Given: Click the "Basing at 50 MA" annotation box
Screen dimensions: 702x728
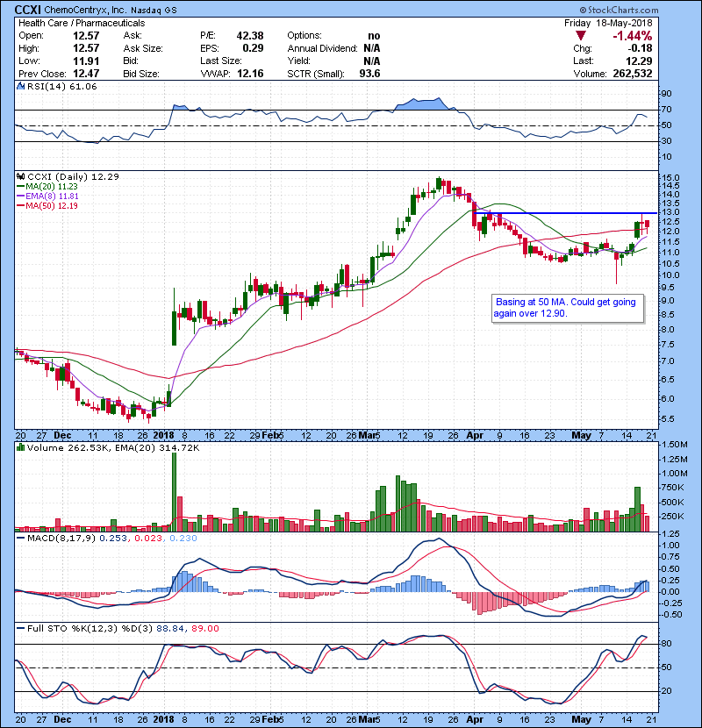Looking at the screenshot, I should pos(568,308).
